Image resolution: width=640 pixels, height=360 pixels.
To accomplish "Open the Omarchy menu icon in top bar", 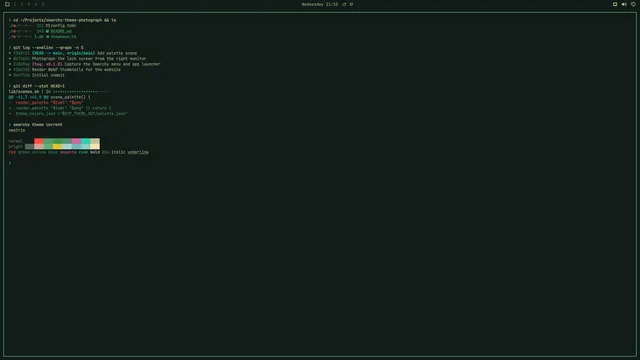I will [x=7, y=4].
